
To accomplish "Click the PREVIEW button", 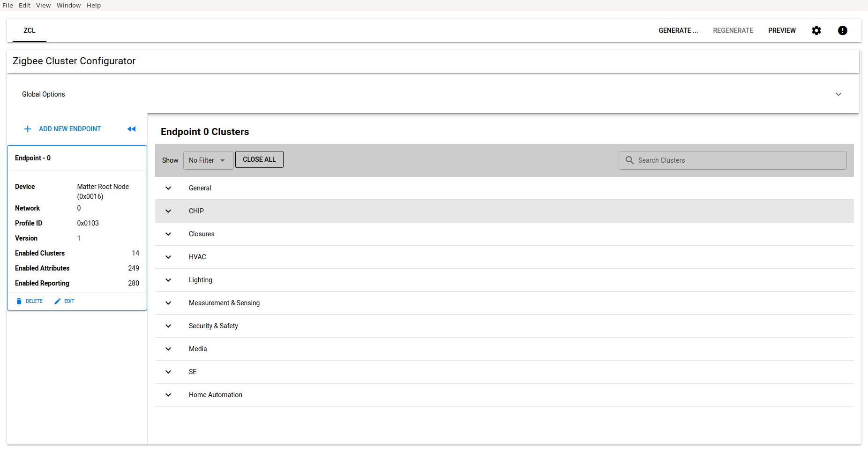I will click(782, 30).
